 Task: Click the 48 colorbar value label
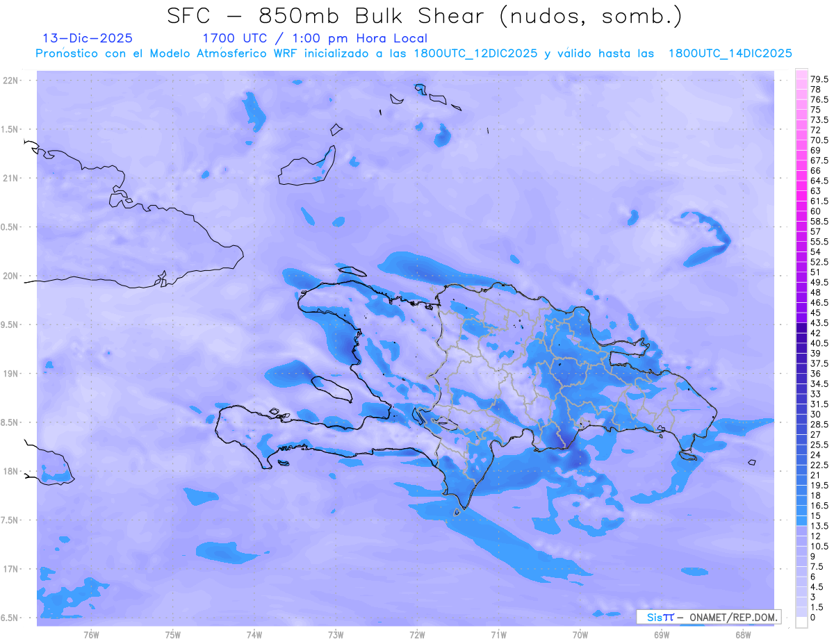pyautogui.click(x=815, y=292)
